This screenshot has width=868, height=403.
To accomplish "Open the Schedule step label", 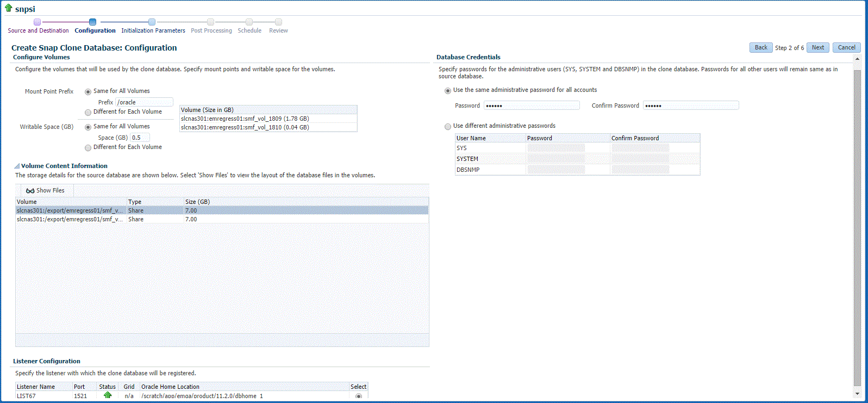I will pyautogui.click(x=249, y=31).
